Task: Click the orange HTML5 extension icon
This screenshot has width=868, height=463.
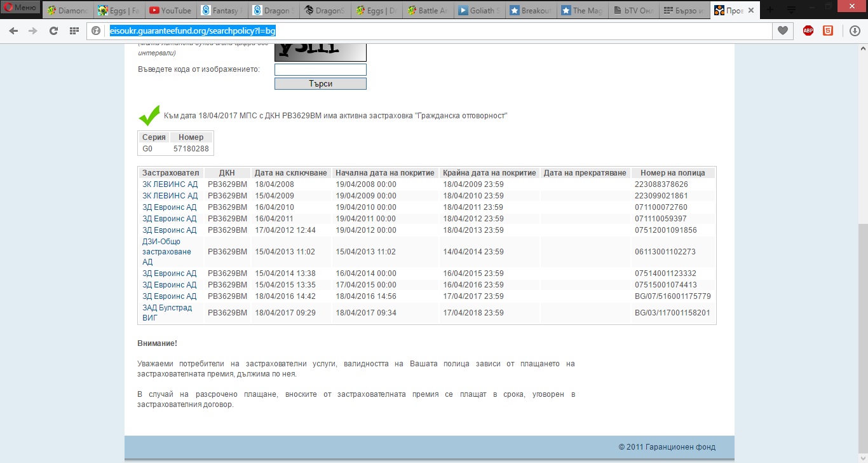Action: tap(828, 31)
